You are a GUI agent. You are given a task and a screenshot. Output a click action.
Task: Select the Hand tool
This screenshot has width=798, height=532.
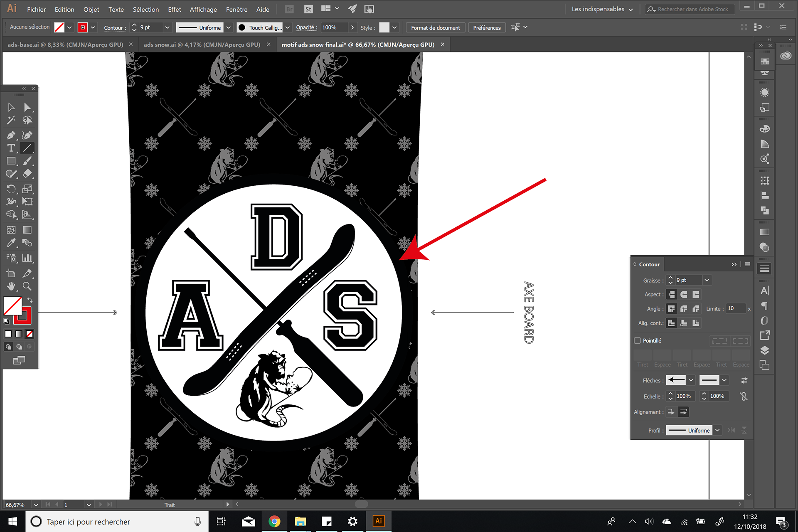click(x=11, y=286)
